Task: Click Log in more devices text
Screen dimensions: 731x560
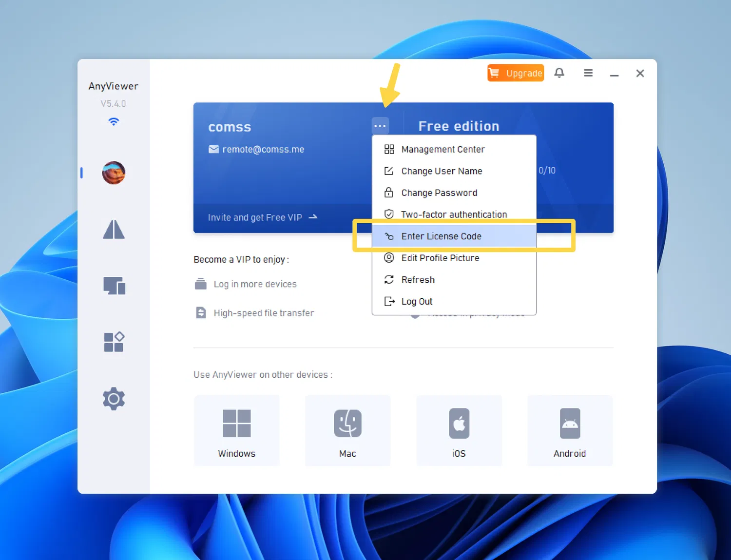Action: point(255,284)
